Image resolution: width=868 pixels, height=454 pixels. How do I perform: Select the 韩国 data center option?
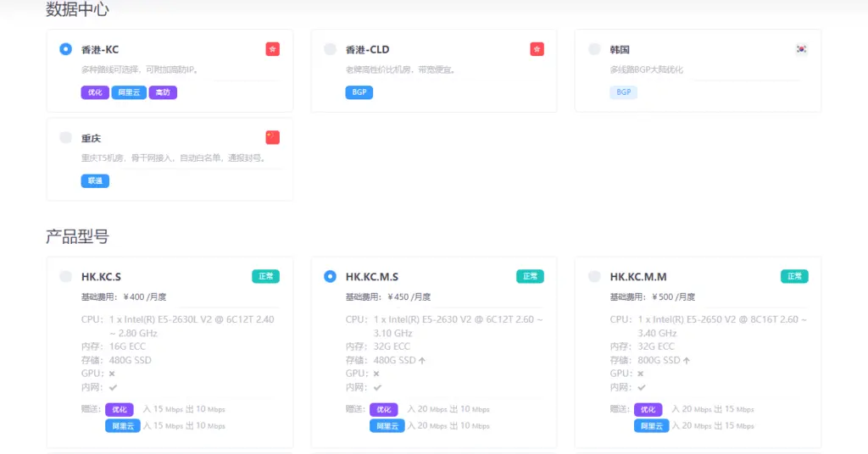click(594, 49)
